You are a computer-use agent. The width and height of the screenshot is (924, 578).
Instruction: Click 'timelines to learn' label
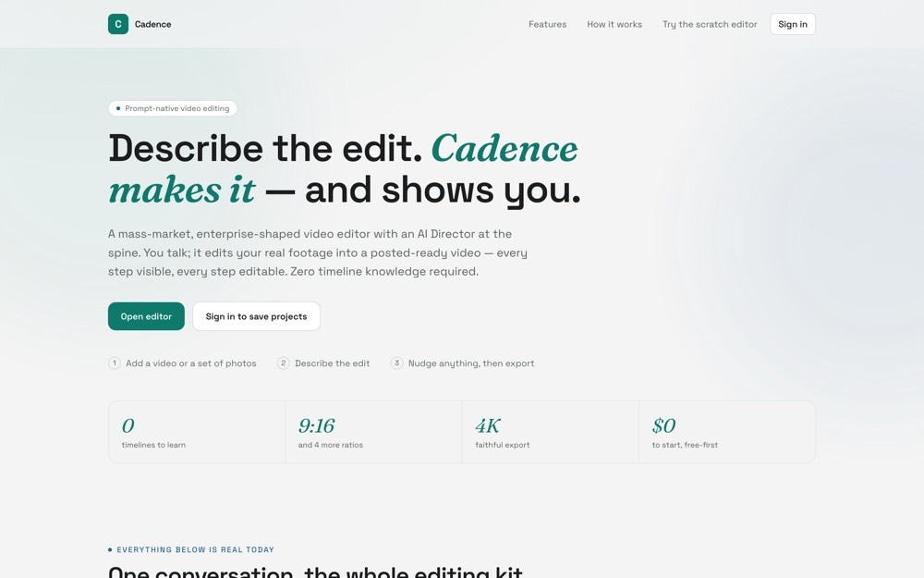tap(153, 445)
